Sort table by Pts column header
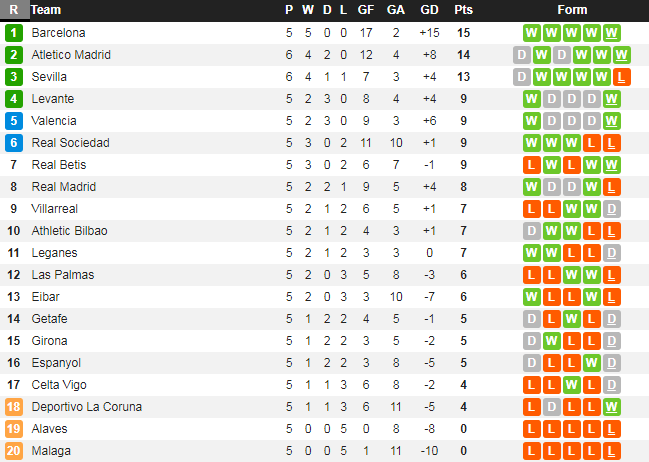This screenshot has height=462, width=649. click(x=463, y=10)
